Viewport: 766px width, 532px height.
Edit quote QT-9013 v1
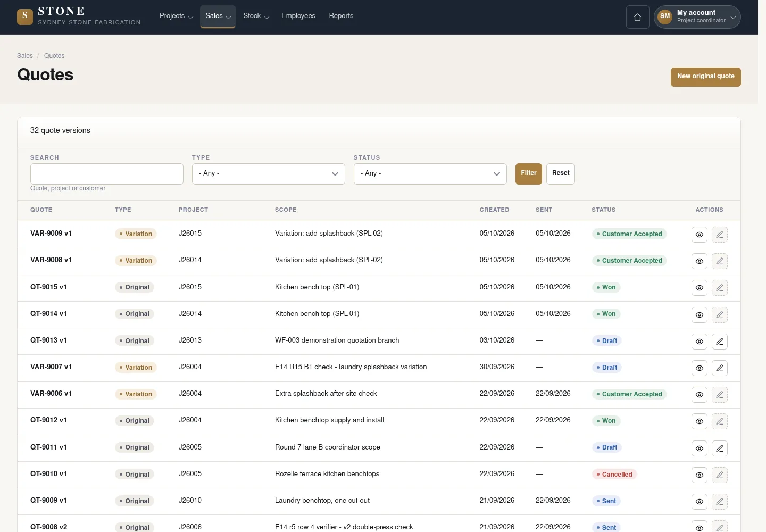coord(720,342)
